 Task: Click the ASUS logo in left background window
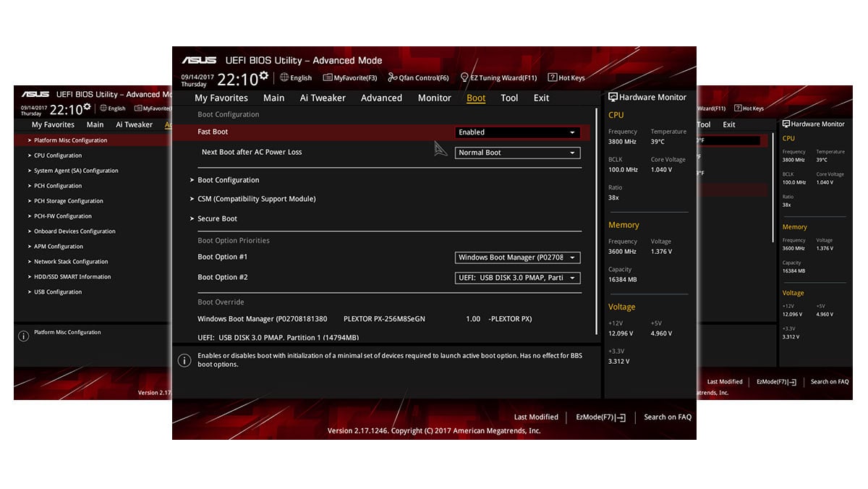(35, 94)
